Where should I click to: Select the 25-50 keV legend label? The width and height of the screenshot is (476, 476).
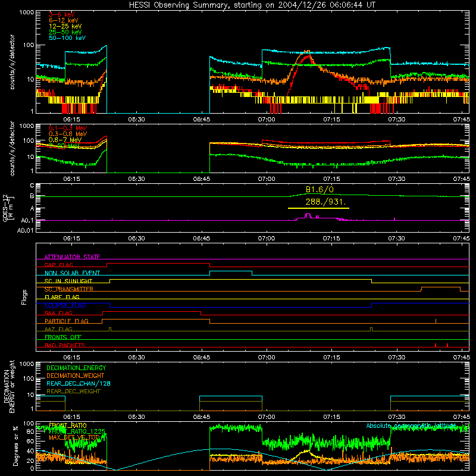pos(65,32)
